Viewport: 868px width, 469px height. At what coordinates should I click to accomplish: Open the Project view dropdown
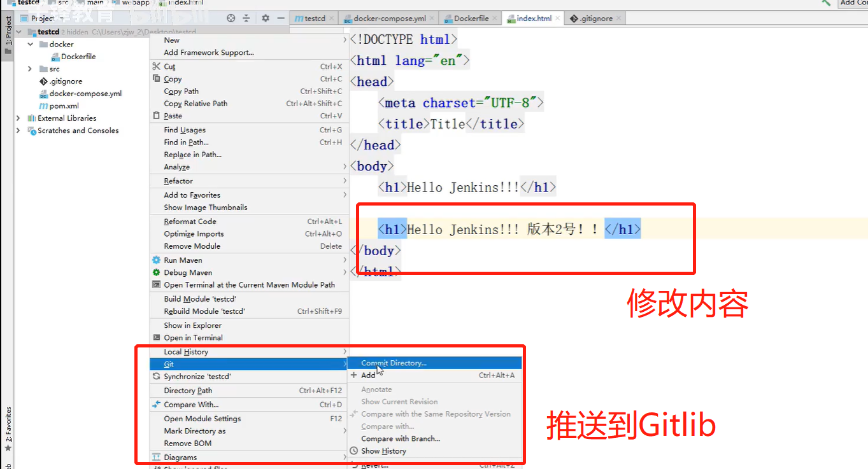(x=44, y=18)
